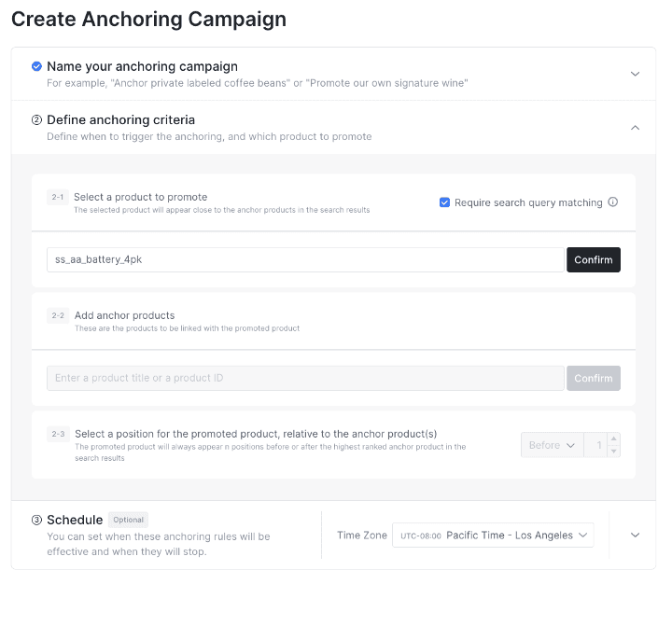Focus the anchor product title or ID field
Image resolution: width=672 pixels, height=640 pixels.
pyautogui.click(x=305, y=378)
